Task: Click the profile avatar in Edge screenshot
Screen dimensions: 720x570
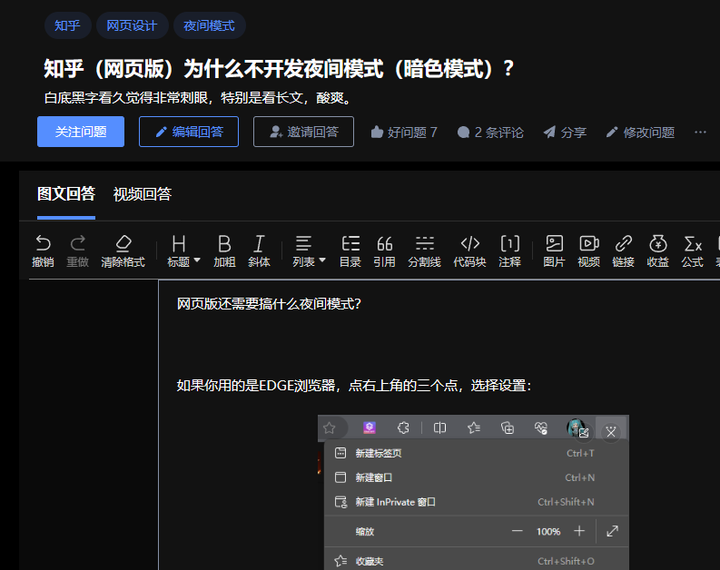Action: tap(577, 428)
